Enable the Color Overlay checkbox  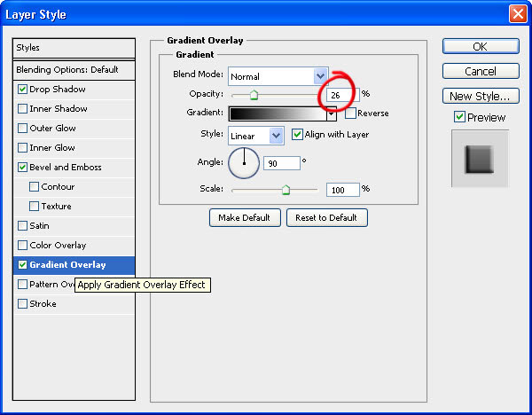(22, 246)
